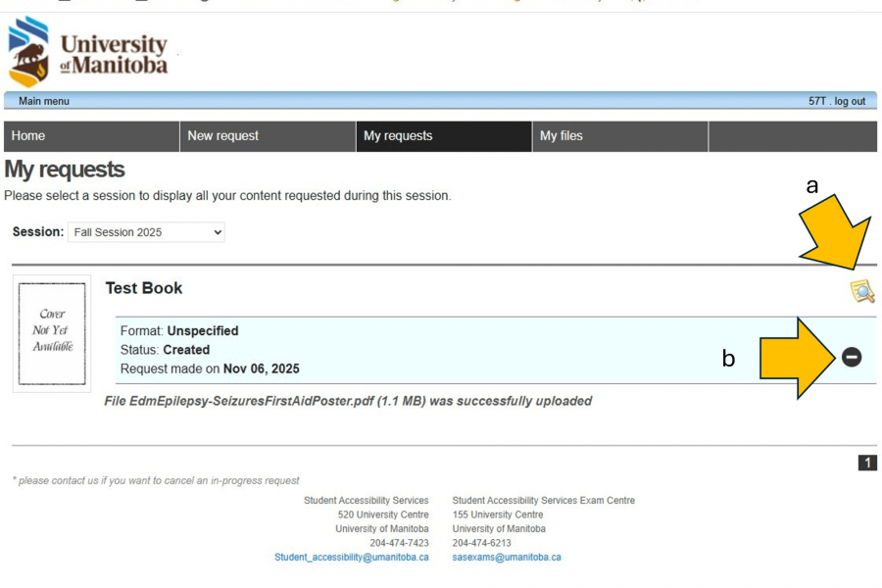The image size is (882, 588).
Task: Click the Main menu link
Action: pos(44,101)
